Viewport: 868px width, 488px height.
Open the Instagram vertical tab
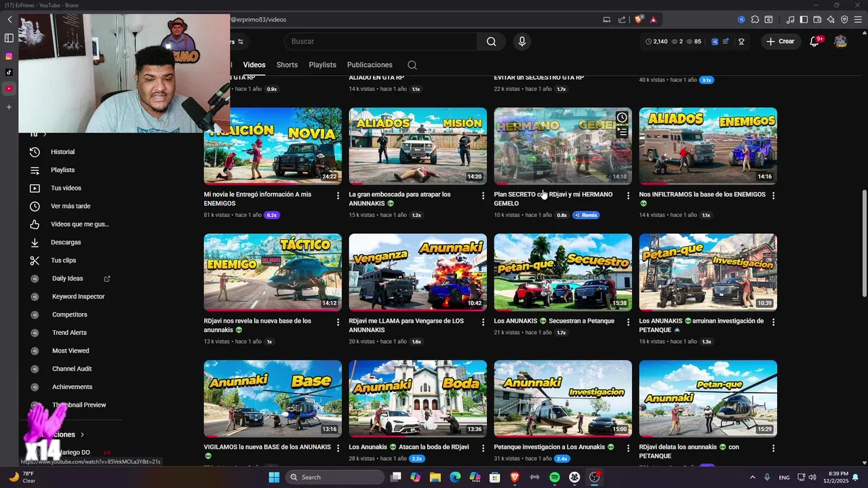9,56
